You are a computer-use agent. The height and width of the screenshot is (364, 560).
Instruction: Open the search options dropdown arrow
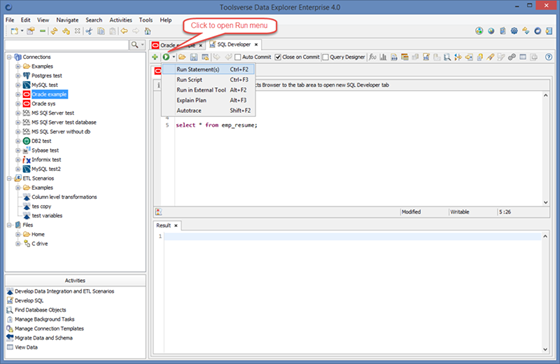pos(142,45)
